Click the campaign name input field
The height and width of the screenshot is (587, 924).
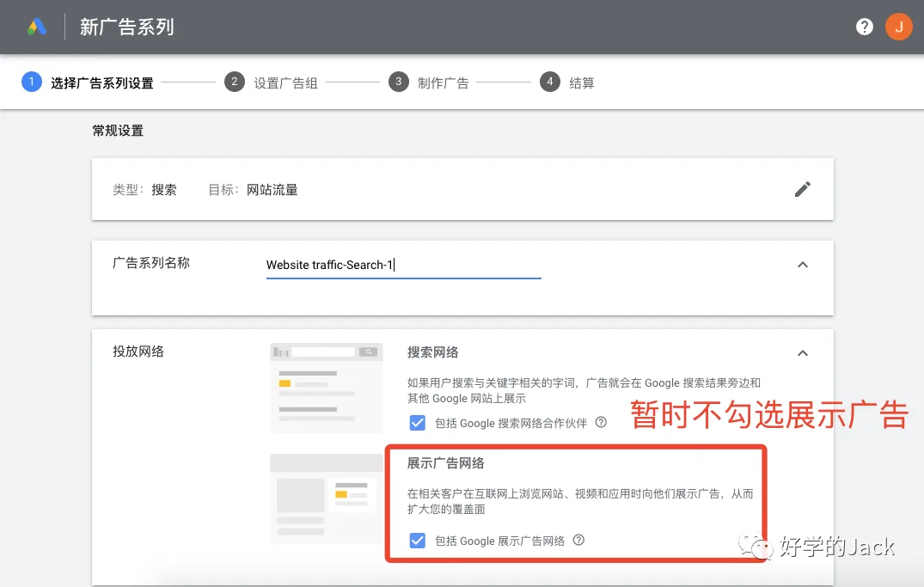pos(404,266)
